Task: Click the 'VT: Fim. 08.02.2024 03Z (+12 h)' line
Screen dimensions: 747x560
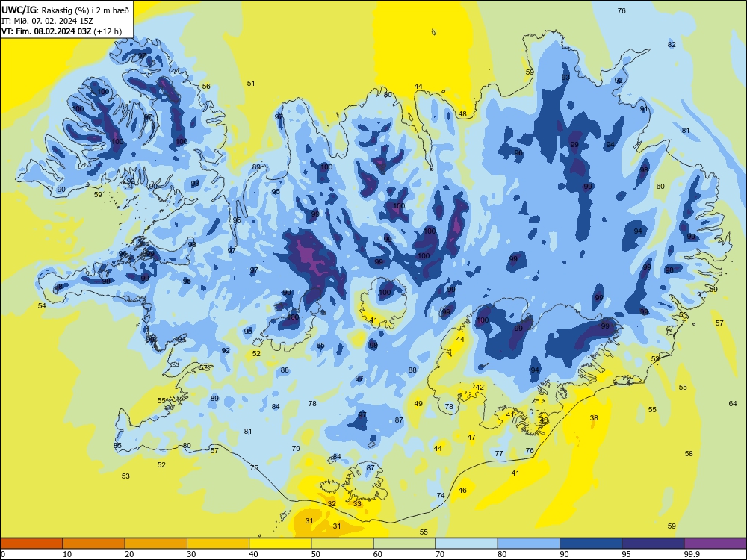Action: pyautogui.click(x=61, y=31)
